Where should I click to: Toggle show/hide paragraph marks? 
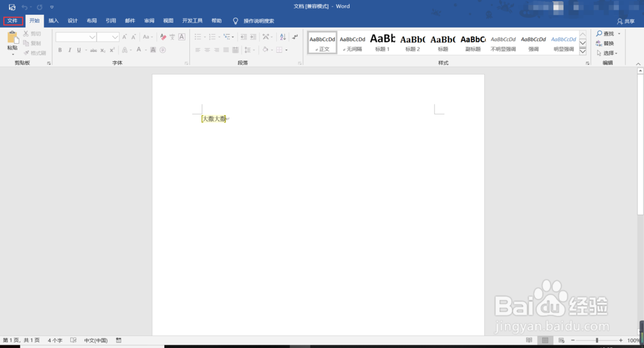tap(295, 37)
